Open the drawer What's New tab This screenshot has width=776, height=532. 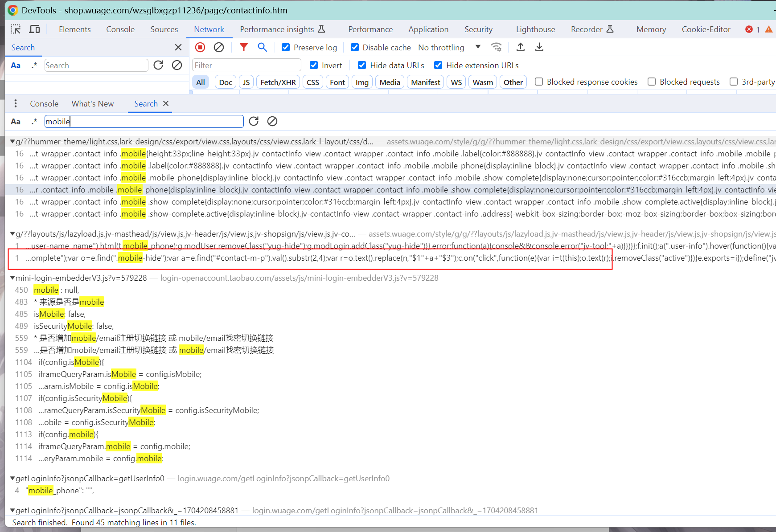tap(93, 104)
